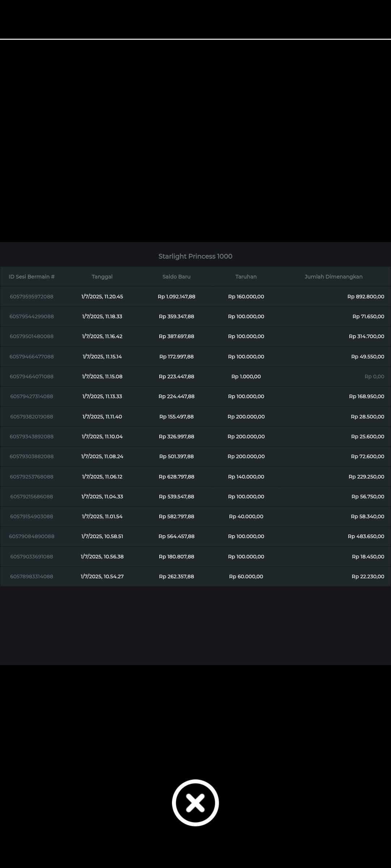Click balance Rp 539.547,88

tap(176, 497)
